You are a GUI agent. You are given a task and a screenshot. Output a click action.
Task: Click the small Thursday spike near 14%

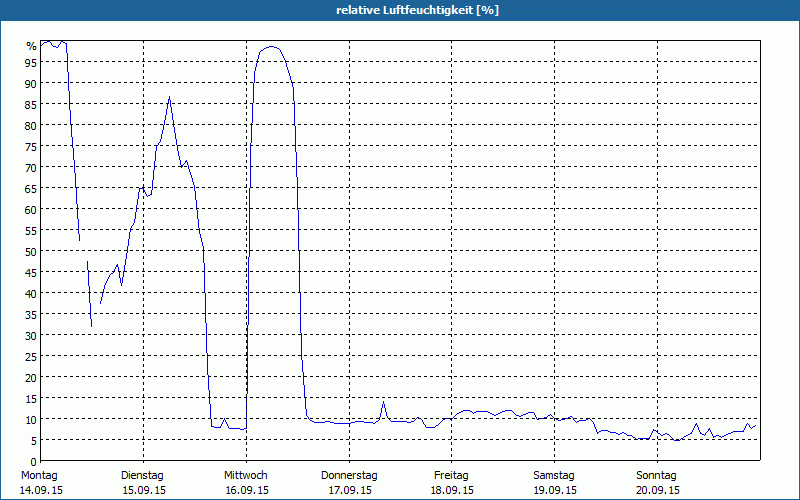tap(384, 403)
